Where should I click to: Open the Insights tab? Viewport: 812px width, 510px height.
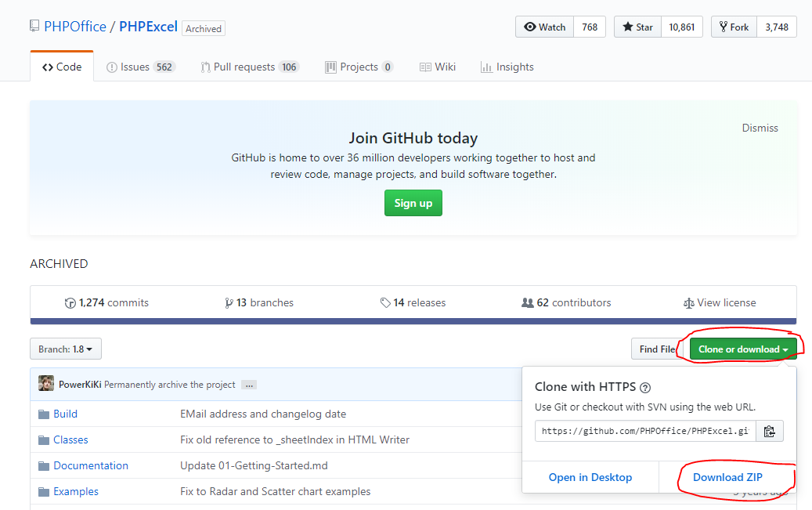507,67
